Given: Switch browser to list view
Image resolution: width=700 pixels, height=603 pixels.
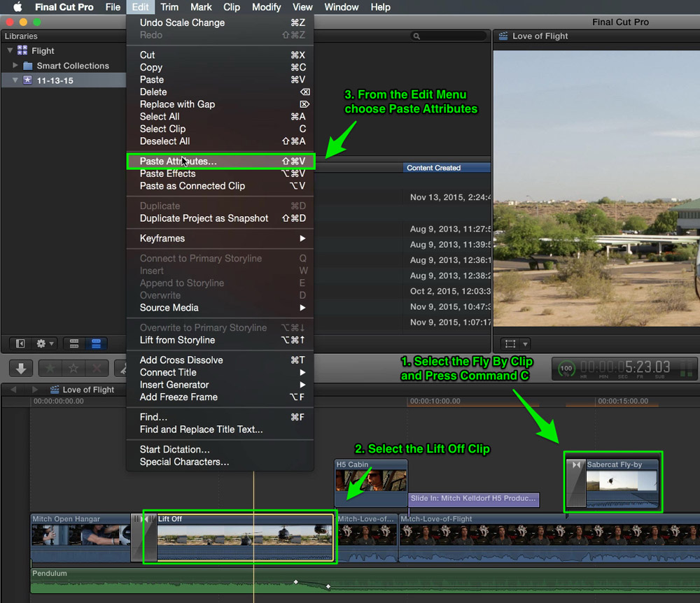Looking at the screenshot, I should (96, 343).
